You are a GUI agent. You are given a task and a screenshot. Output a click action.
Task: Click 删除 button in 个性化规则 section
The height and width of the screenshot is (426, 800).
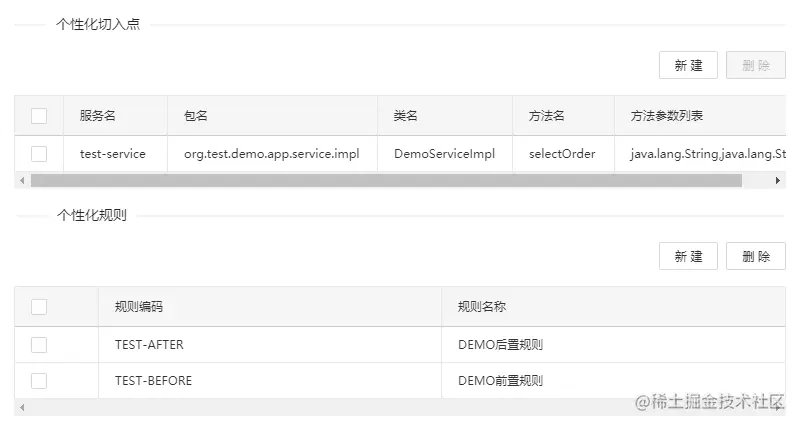(x=756, y=256)
